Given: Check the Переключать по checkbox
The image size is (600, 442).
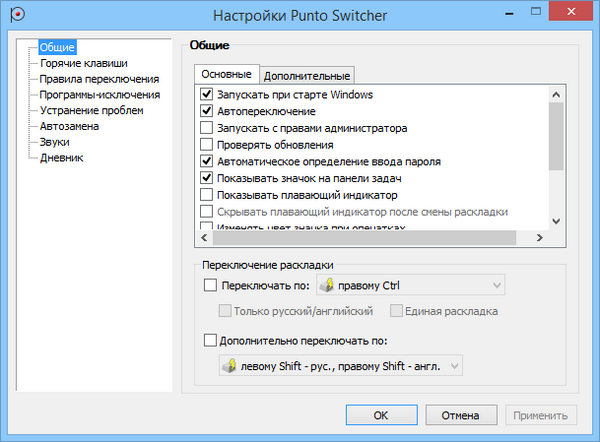Looking at the screenshot, I should 209,286.
